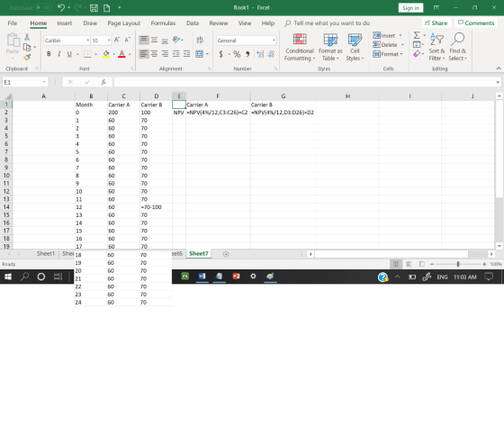
Task: Select the Format Painter brush
Action: tap(27, 58)
